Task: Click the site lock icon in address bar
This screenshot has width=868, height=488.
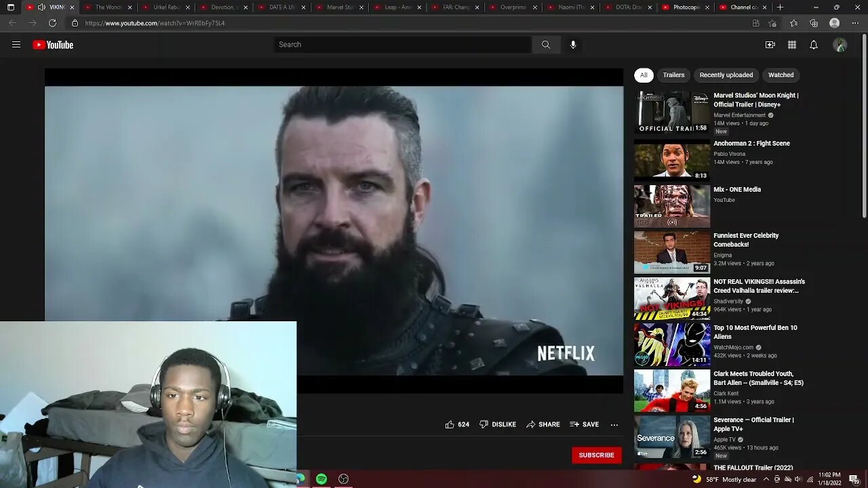Action: 75,23
